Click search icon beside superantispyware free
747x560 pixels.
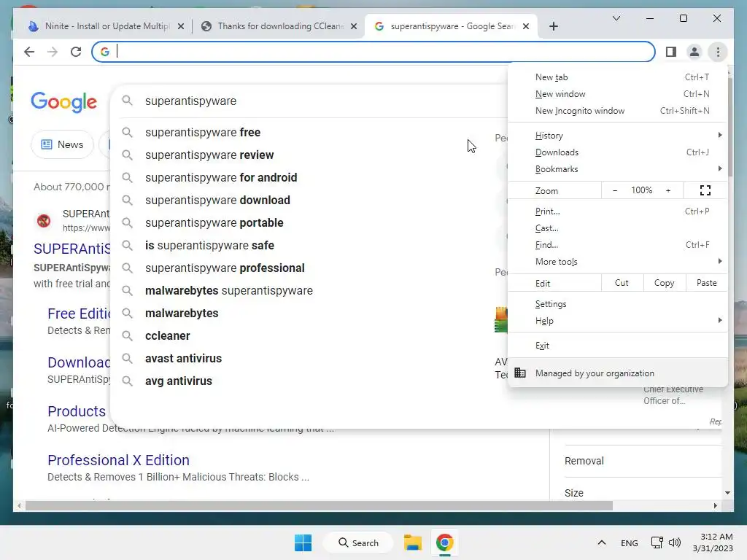[x=127, y=132]
